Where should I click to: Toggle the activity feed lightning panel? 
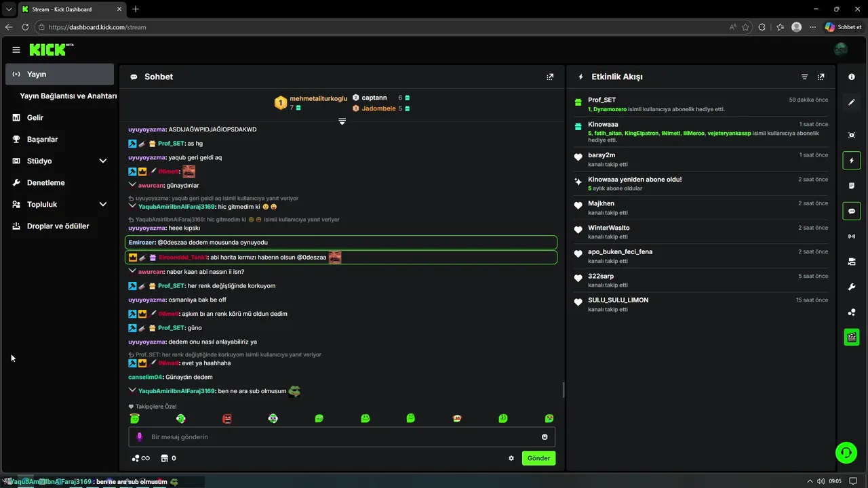(852, 161)
